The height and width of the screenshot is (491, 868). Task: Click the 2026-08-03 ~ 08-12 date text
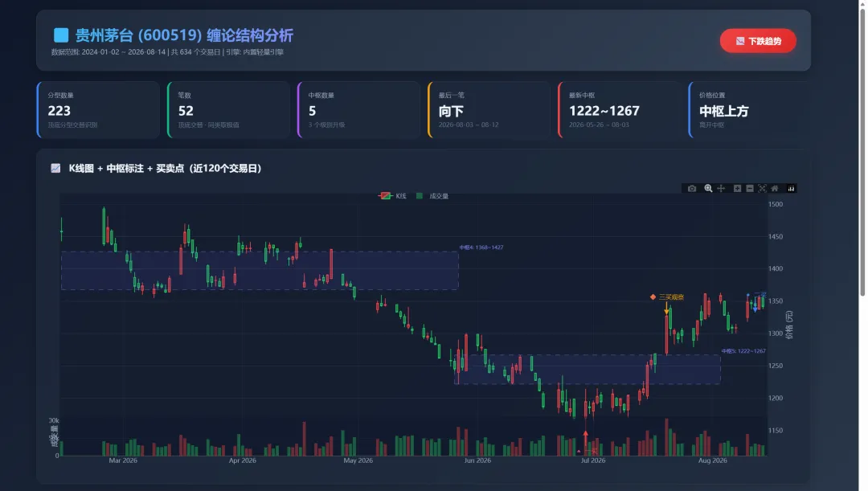[469, 125]
